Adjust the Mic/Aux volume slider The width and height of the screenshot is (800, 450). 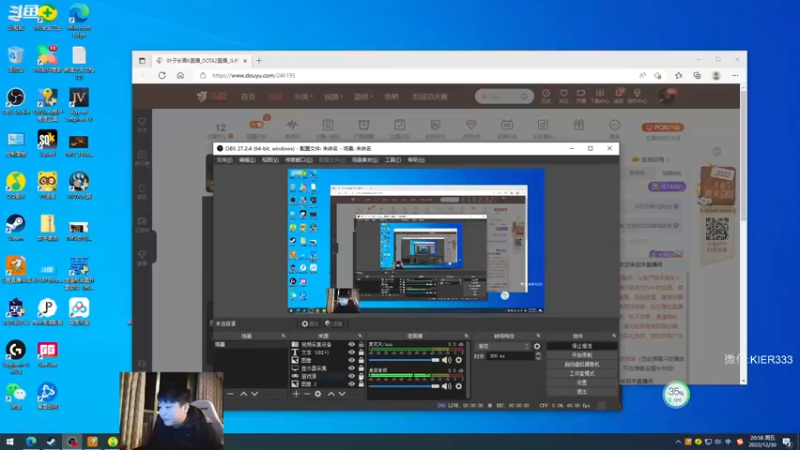point(404,360)
